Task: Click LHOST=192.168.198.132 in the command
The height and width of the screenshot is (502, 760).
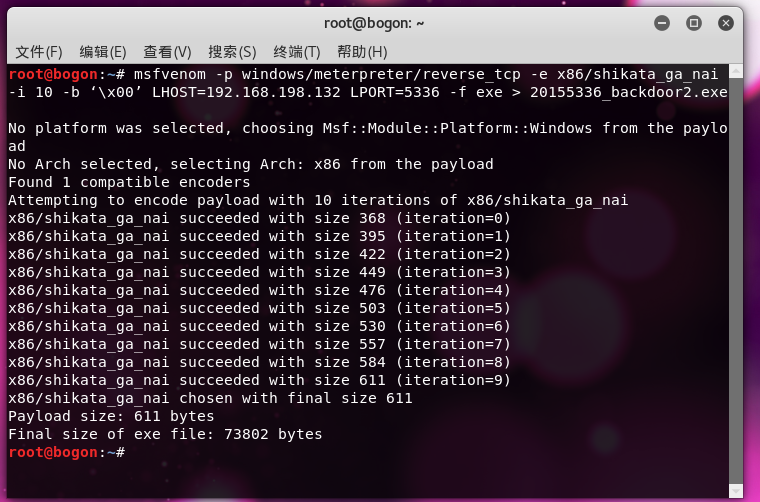Action: click(246, 92)
